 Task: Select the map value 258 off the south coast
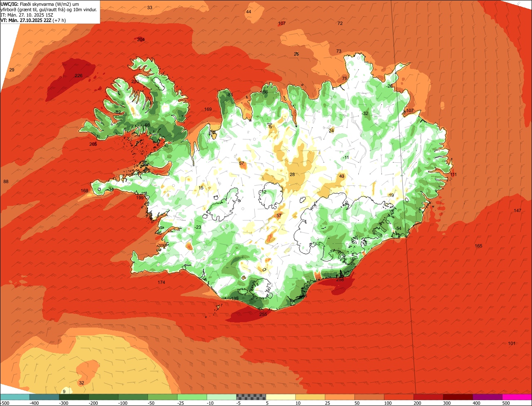(340, 279)
